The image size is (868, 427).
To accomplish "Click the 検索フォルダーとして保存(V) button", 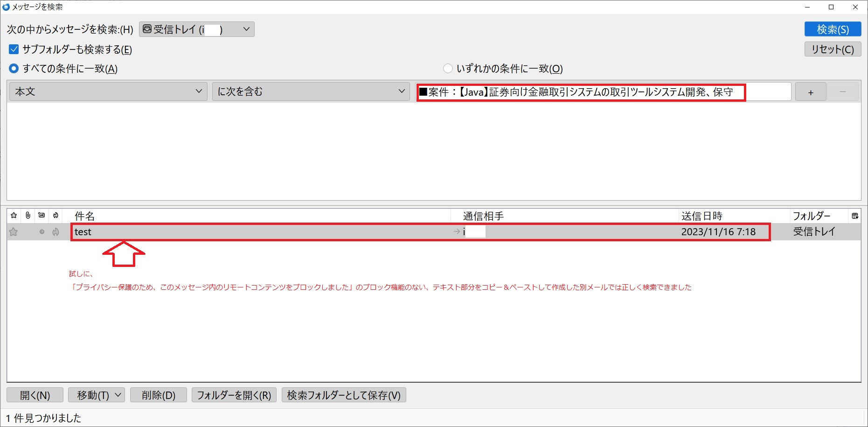I will click(344, 395).
